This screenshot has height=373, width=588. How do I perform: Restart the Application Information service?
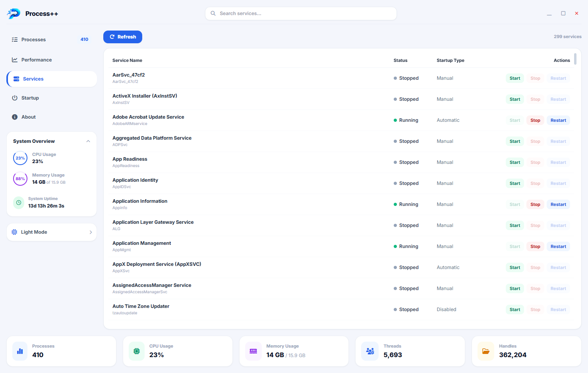pyautogui.click(x=558, y=204)
